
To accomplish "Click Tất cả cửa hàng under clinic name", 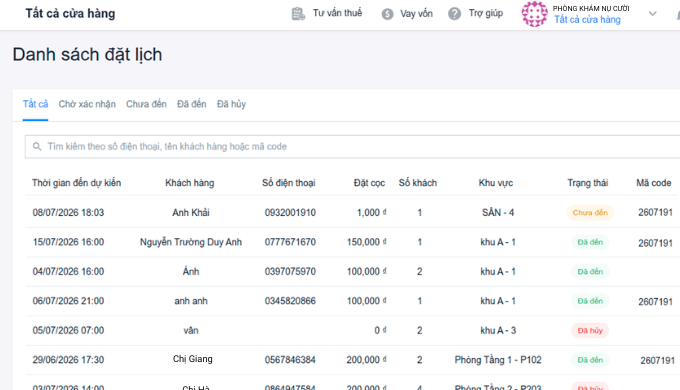I will click(x=587, y=20).
